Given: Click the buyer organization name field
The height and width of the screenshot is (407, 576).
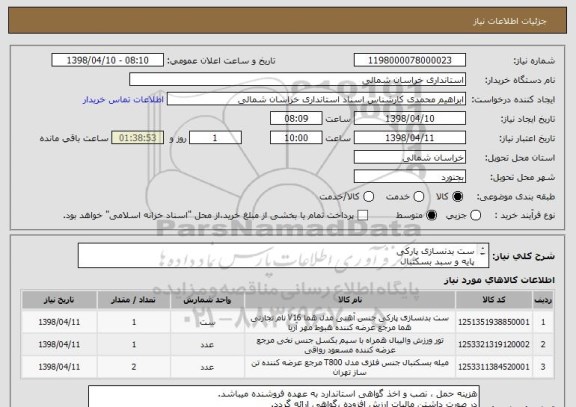Looking at the screenshot, I should 298,80.
